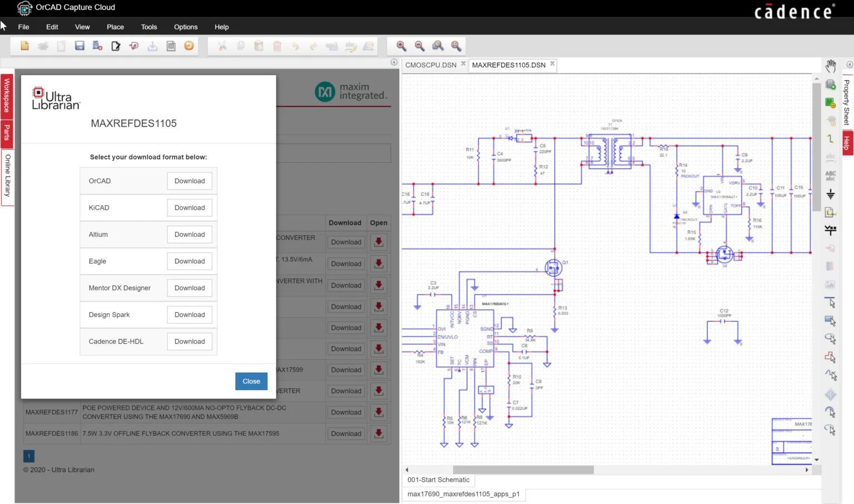The height and width of the screenshot is (504, 854).
Task: Select the draw line tool icon
Action: click(831, 303)
